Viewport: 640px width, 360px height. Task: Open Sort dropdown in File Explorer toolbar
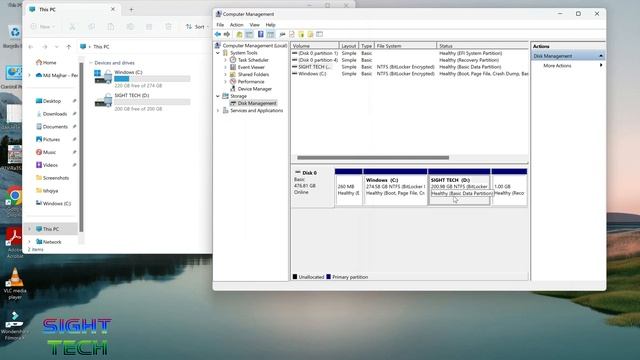(197, 27)
